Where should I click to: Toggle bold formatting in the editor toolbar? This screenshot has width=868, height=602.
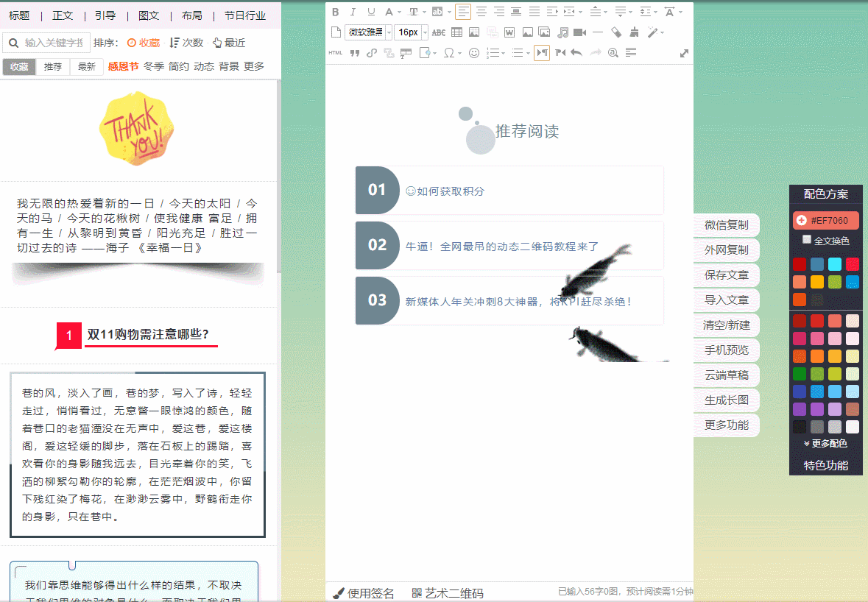tap(335, 12)
